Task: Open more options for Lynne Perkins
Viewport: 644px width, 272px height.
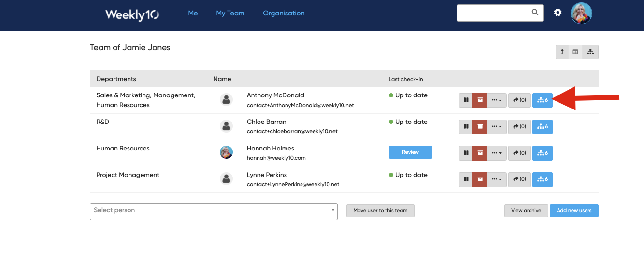Action: point(497,179)
